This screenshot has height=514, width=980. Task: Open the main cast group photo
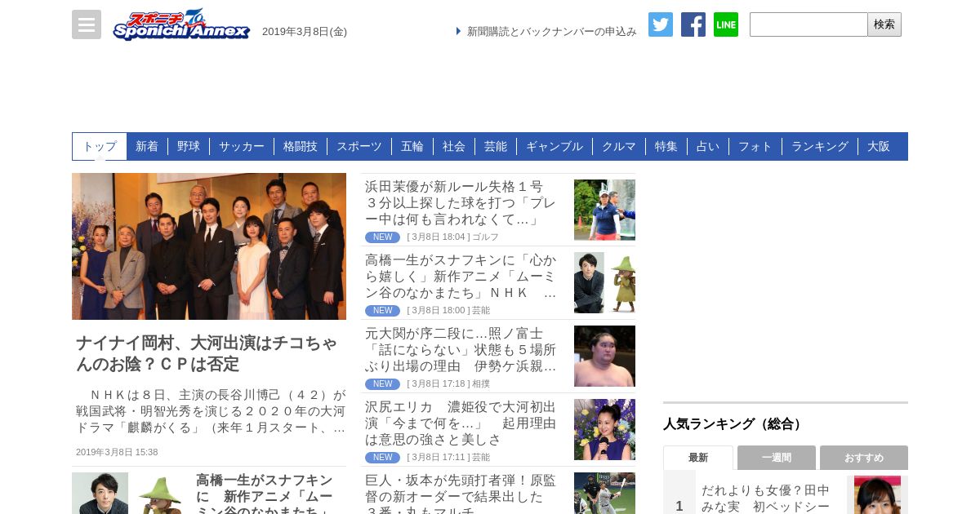(x=209, y=246)
